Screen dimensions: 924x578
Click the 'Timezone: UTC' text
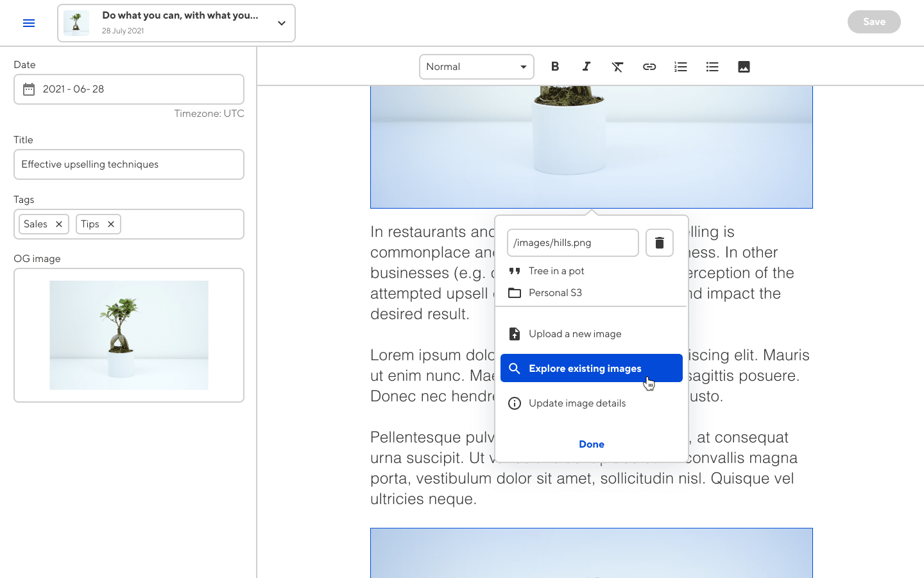click(x=209, y=114)
